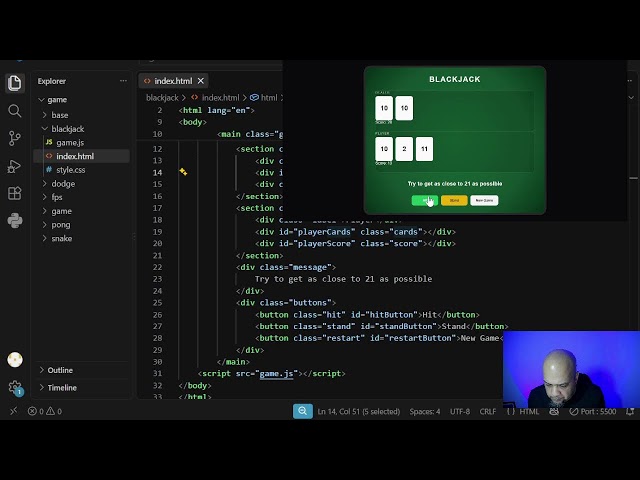Screen dimensions: 640x480
Task: Open errors and warnings status indicator
Action: click(x=45, y=411)
